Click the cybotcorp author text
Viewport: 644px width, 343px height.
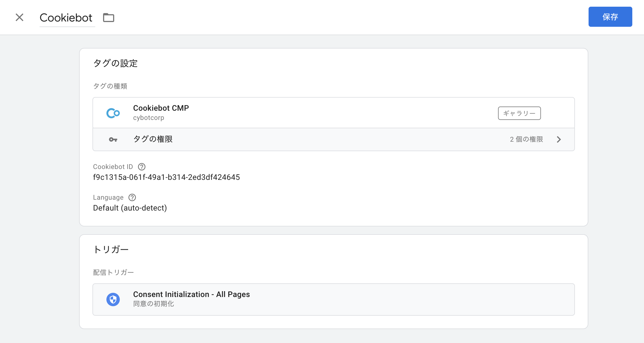(148, 118)
